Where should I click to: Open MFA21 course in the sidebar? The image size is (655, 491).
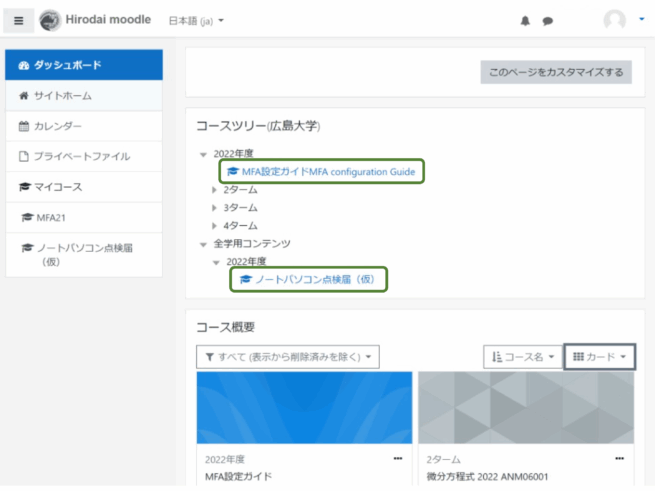84,218
